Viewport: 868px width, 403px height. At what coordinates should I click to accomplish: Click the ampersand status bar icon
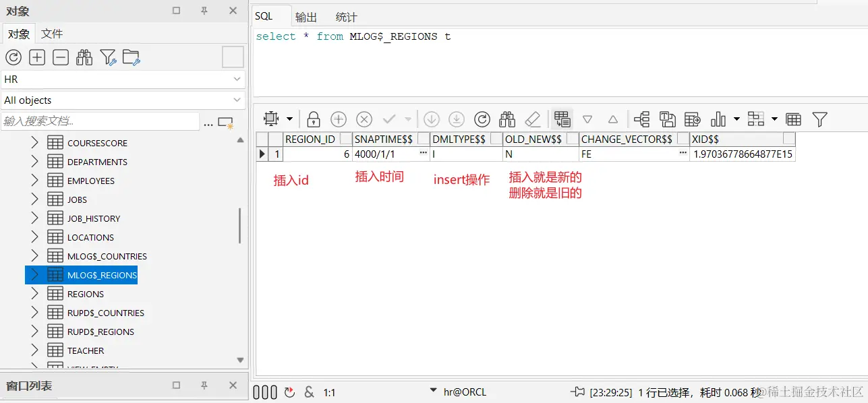[x=310, y=392]
